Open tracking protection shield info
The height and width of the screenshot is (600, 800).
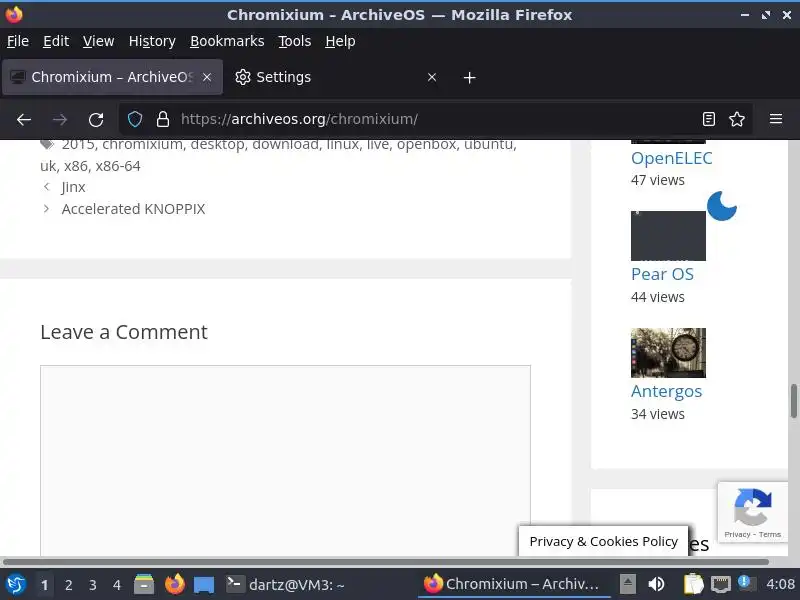point(135,119)
